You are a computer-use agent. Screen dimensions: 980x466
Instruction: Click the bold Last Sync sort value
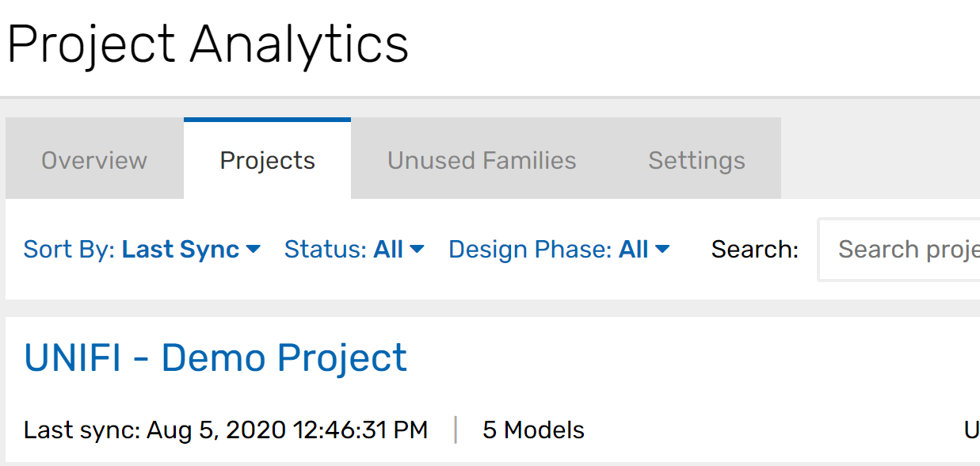coord(181,250)
